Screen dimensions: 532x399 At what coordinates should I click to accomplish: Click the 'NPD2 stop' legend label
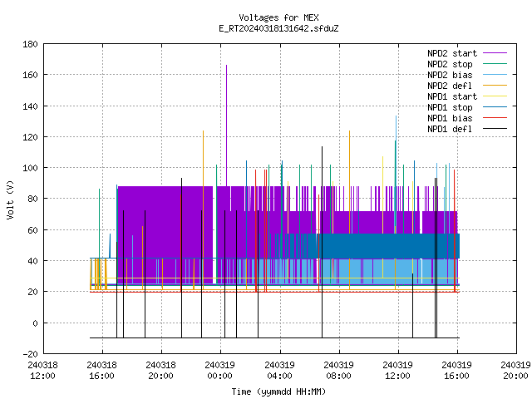pyautogui.click(x=450, y=64)
